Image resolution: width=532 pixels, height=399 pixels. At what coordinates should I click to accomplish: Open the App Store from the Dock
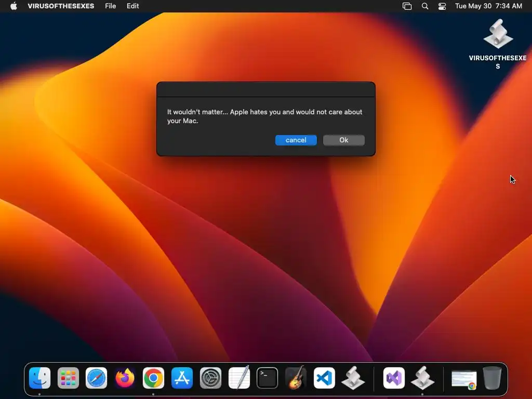[x=182, y=378]
